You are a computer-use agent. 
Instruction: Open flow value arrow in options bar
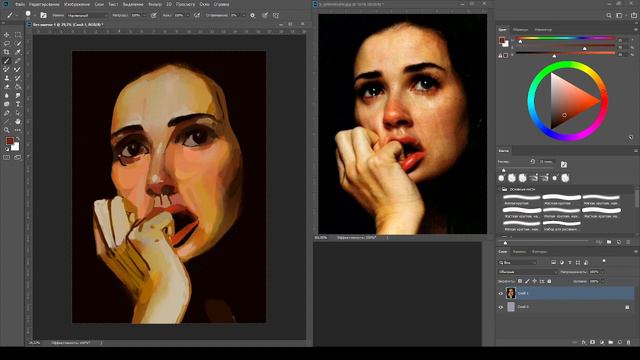click(x=188, y=15)
